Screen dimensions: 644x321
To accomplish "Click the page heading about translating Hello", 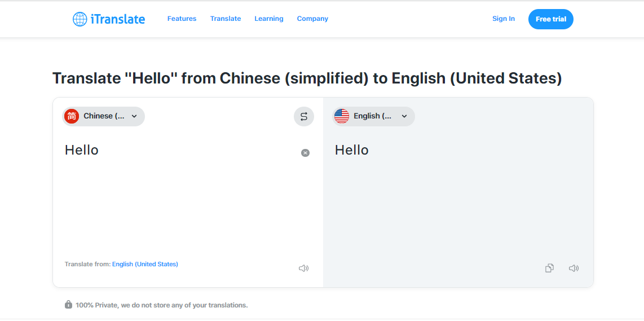I will 307,78.
